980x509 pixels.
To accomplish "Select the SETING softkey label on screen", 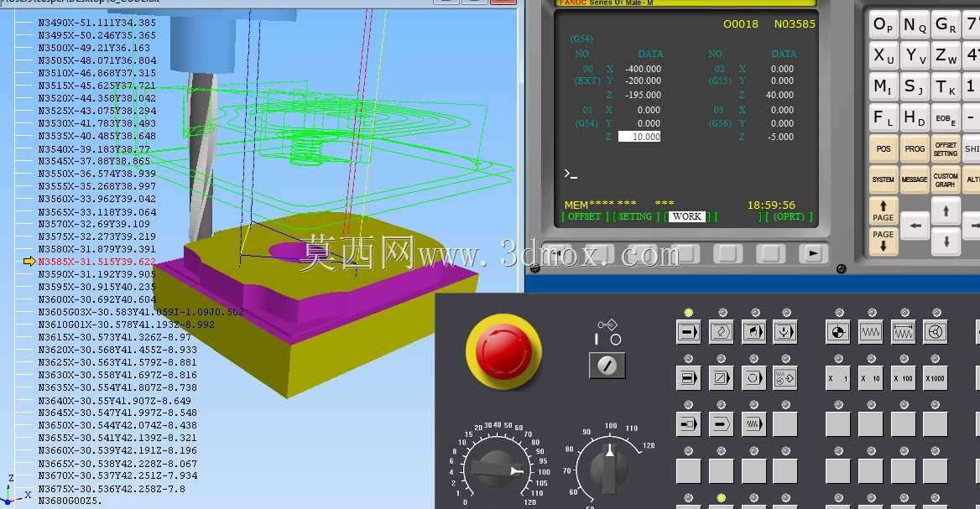I will [635, 216].
